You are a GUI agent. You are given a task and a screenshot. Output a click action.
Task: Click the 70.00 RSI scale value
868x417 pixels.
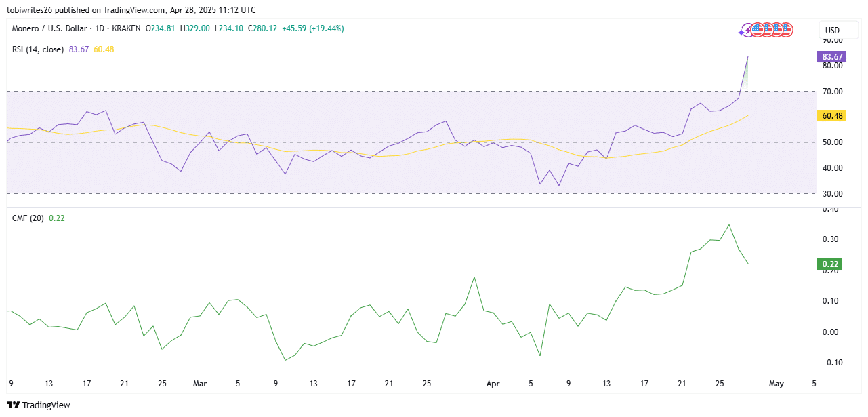(x=831, y=92)
